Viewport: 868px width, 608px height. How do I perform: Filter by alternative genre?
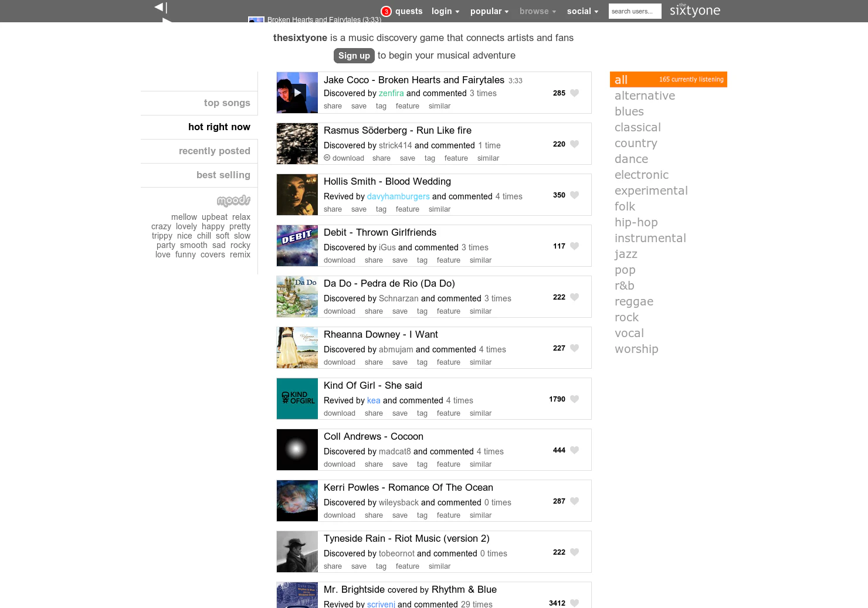point(645,96)
